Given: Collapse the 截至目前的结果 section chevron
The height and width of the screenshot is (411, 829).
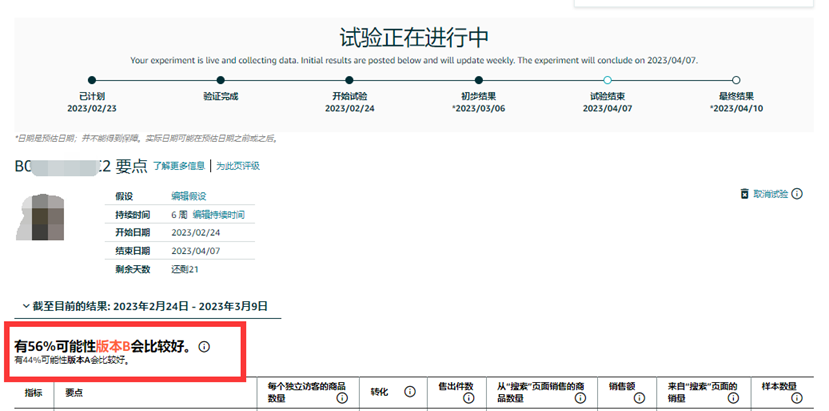Looking at the screenshot, I should point(25,306).
